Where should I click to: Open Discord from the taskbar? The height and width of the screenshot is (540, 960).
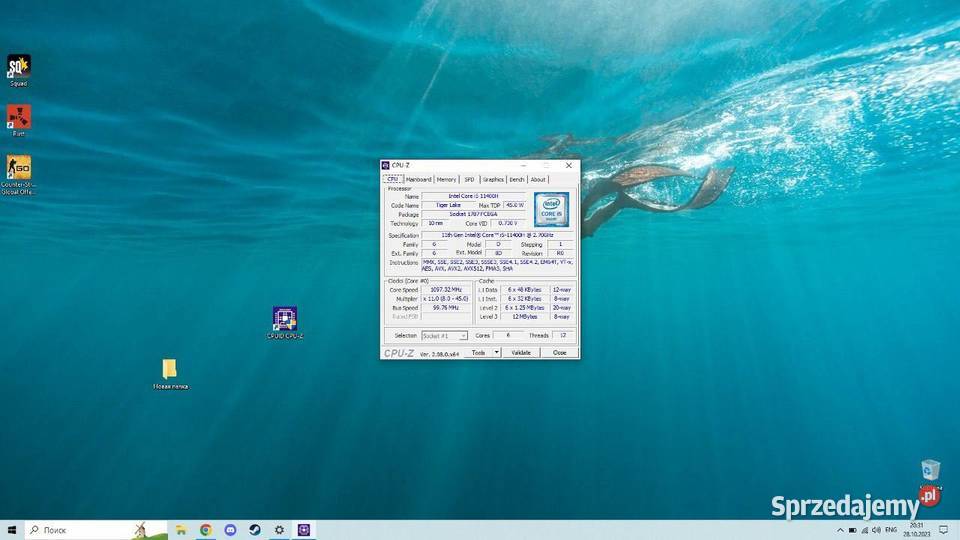point(230,530)
